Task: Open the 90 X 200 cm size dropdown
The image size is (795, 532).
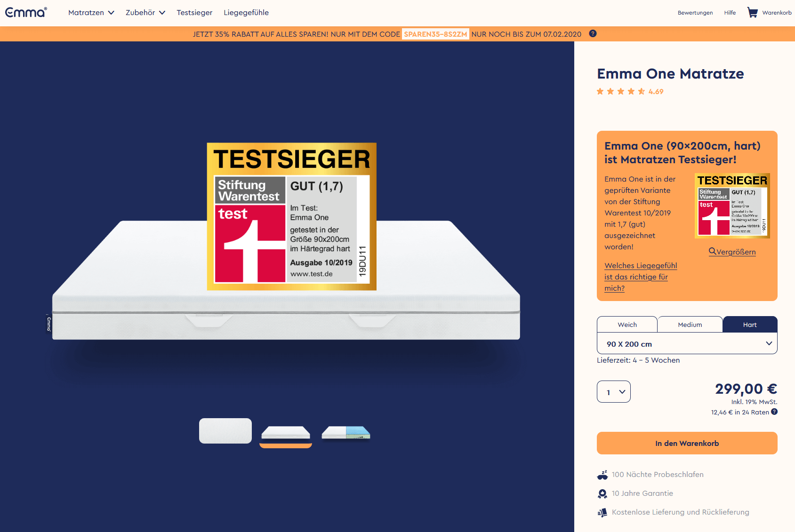Action: point(687,344)
